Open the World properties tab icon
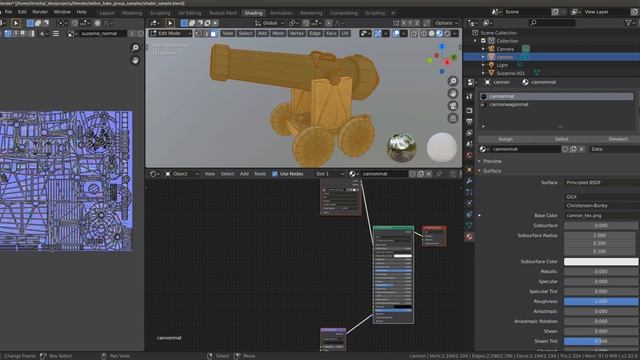The image size is (640, 360). (x=469, y=155)
